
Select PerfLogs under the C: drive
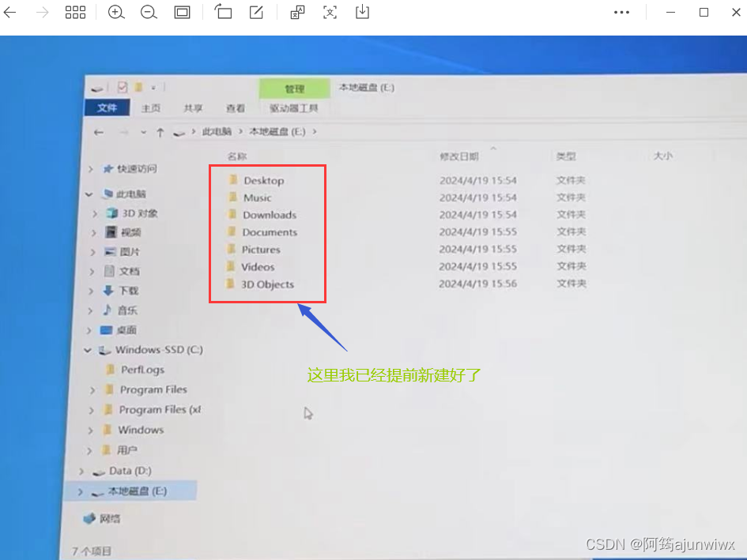(142, 370)
